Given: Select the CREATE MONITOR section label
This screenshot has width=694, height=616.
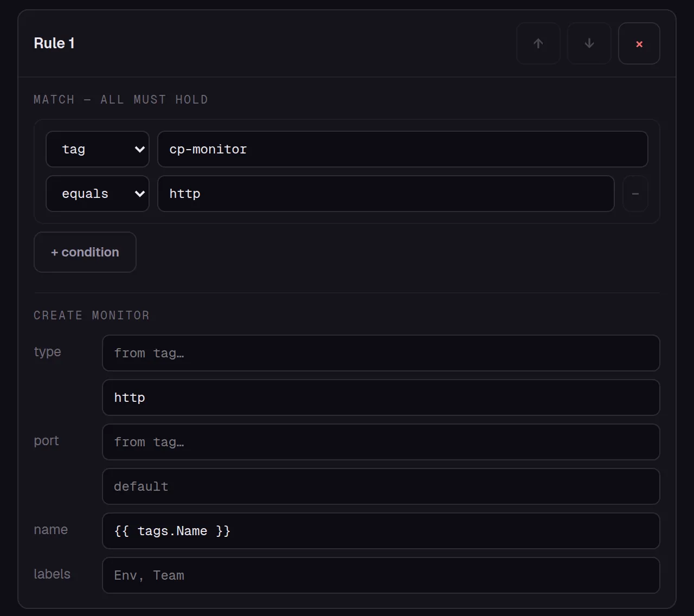Looking at the screenshot, I should [92, 316].
